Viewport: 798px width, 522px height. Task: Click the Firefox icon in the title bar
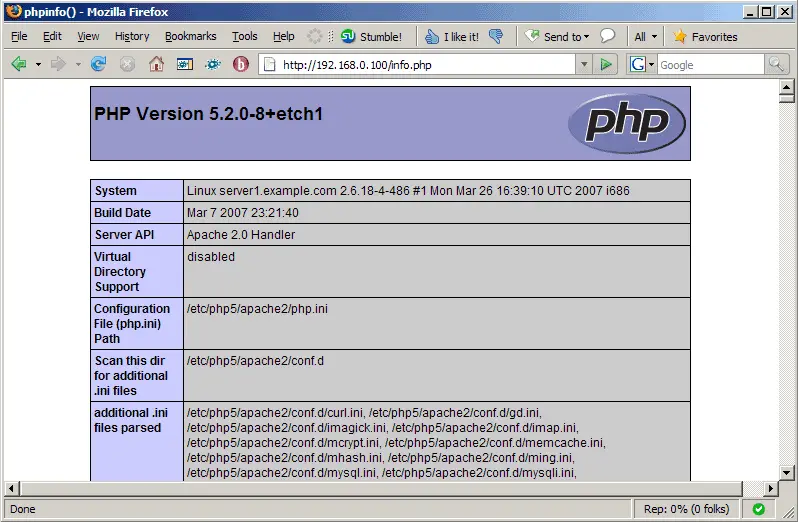click(14, 11)
